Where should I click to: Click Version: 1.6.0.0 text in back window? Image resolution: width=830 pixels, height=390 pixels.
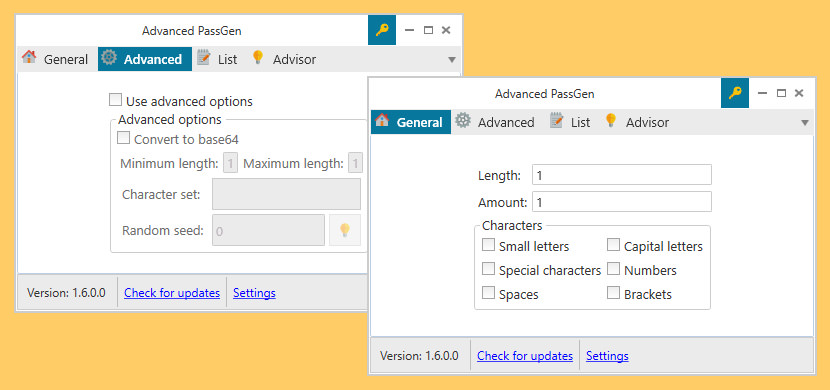tap(66, 293)
